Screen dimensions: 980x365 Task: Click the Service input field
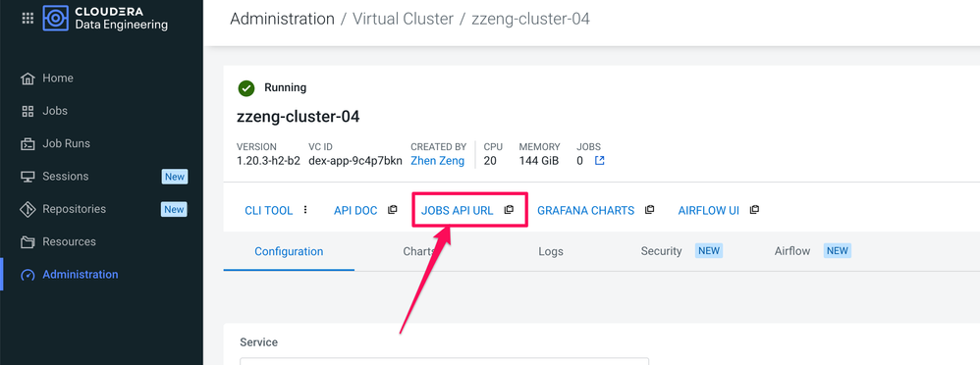(x=445, y=361)
